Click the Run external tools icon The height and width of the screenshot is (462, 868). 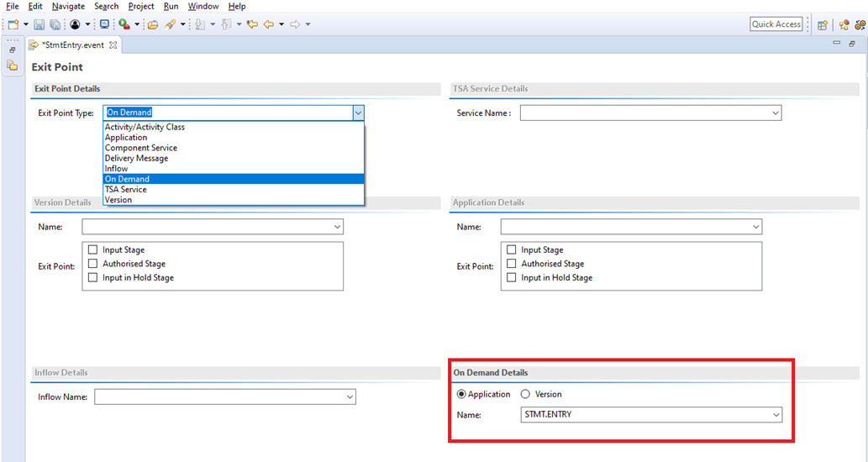[x=124, y=24]
